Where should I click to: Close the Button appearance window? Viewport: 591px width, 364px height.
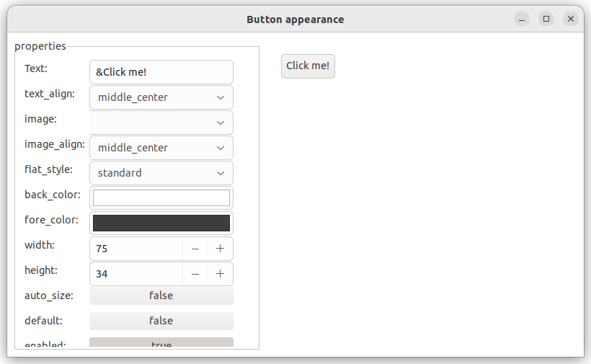(x=571, y=19)
